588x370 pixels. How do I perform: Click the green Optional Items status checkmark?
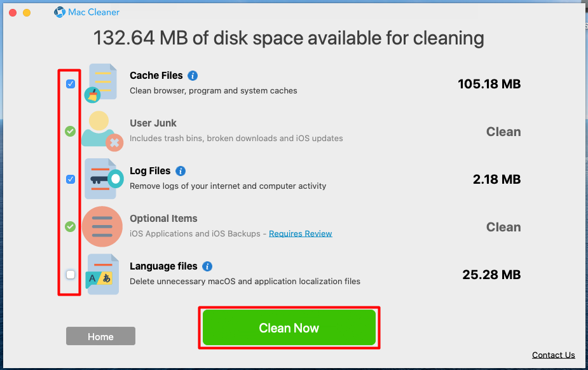point(70,226)
